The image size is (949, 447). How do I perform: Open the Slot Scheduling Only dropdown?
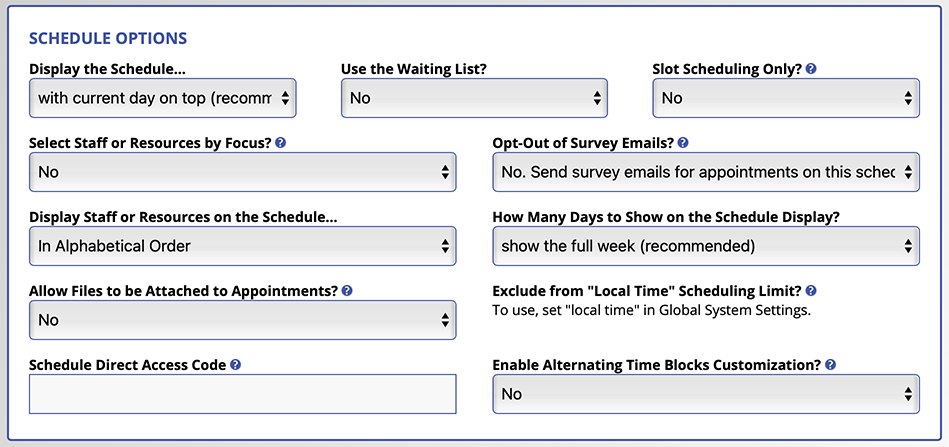coord(786,98)
